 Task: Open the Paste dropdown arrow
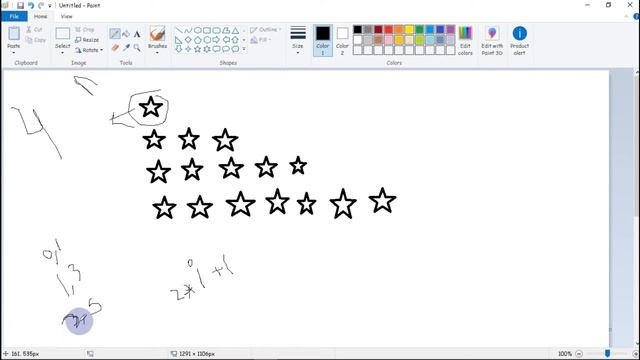pyautogui.click(x=14, y=53)
